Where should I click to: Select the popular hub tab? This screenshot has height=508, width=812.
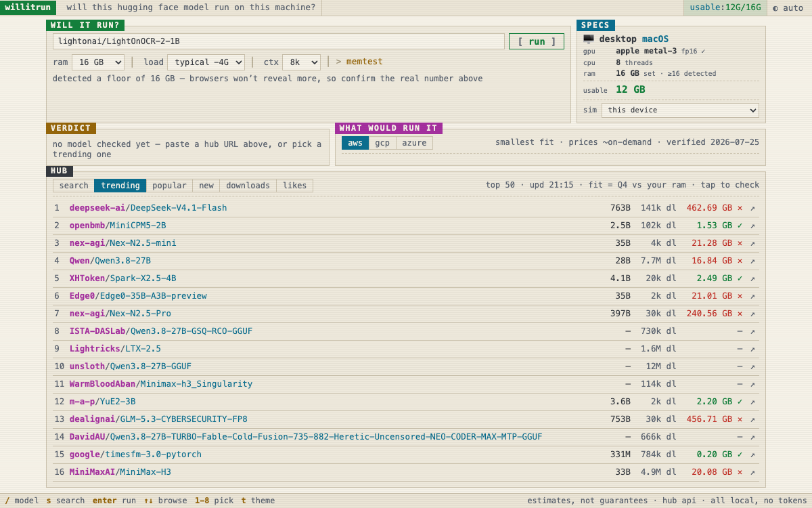click(169, 186)
